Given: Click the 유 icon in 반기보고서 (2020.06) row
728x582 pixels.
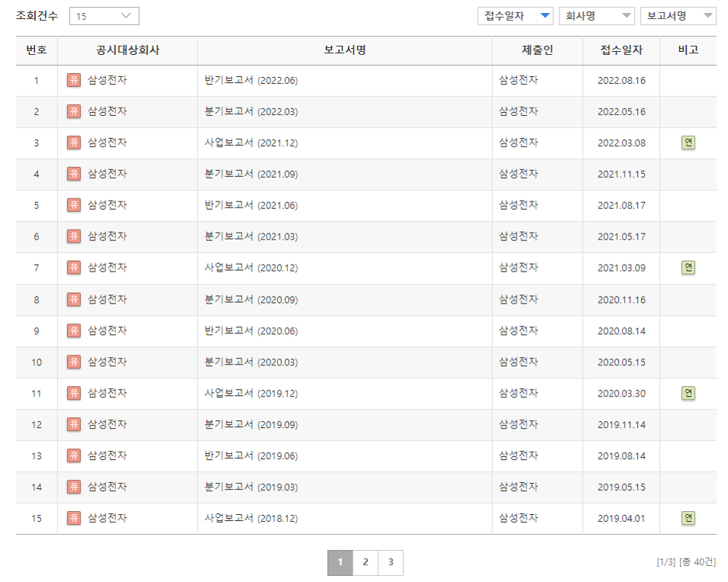Looking at the screenshot, I should 74,330.
